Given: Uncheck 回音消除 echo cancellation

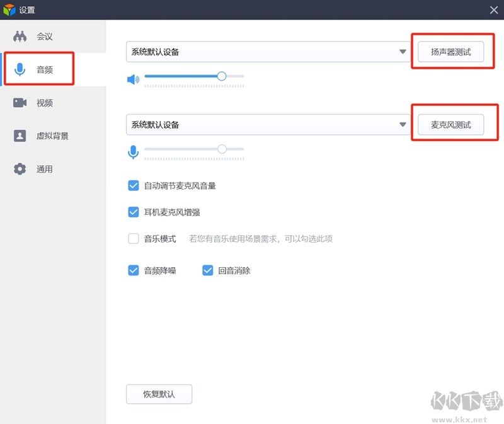Looking at the screenshot, I should 208,270.
